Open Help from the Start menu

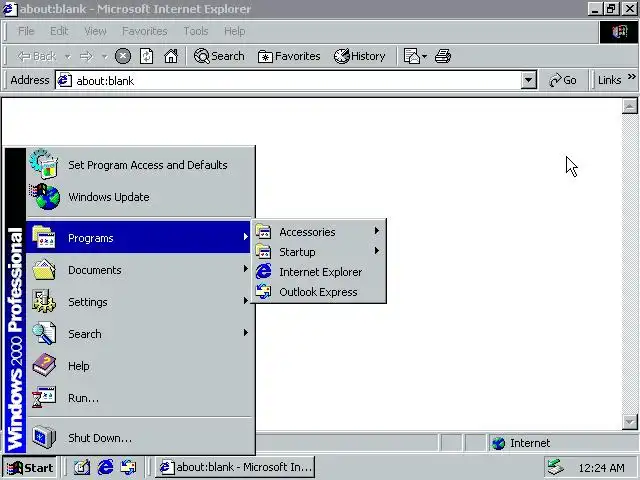(x=138, y=366)
